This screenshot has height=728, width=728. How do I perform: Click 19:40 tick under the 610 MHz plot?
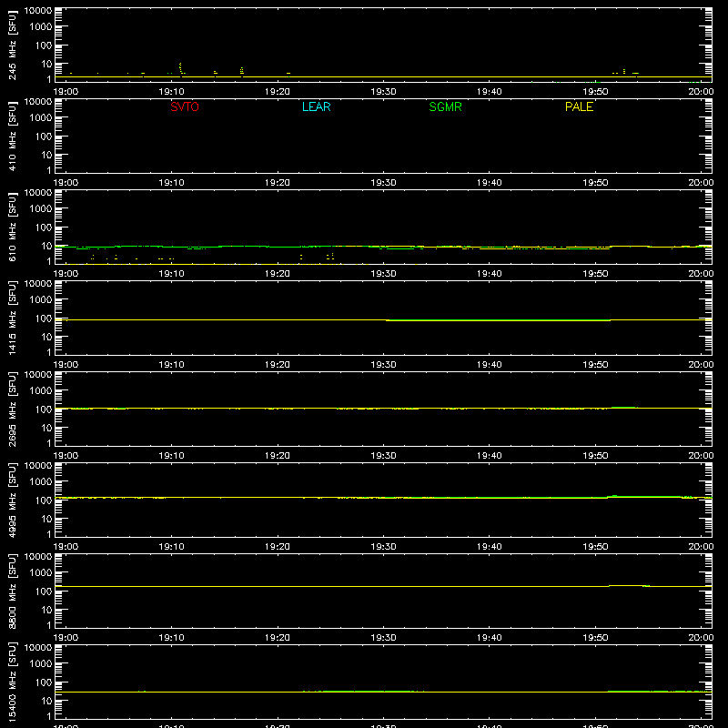[x=489, y=274]
